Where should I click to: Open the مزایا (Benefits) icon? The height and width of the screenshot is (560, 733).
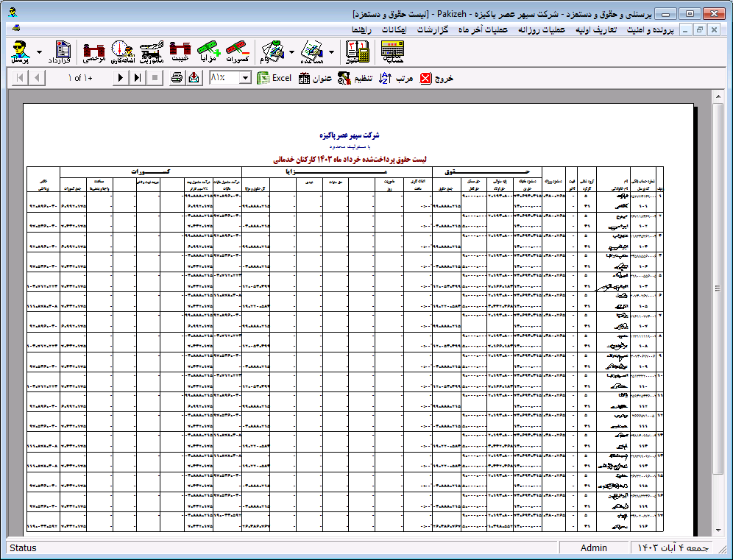(209, 52)
